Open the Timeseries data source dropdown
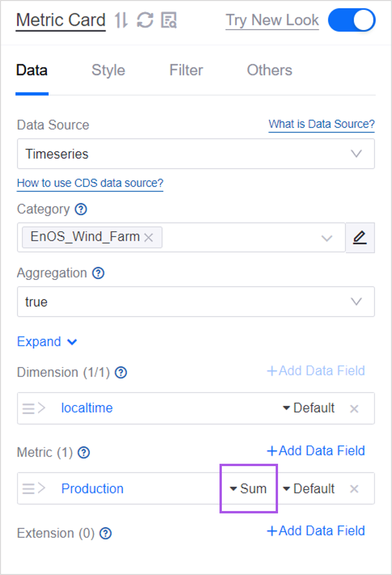 click(196, 154)
